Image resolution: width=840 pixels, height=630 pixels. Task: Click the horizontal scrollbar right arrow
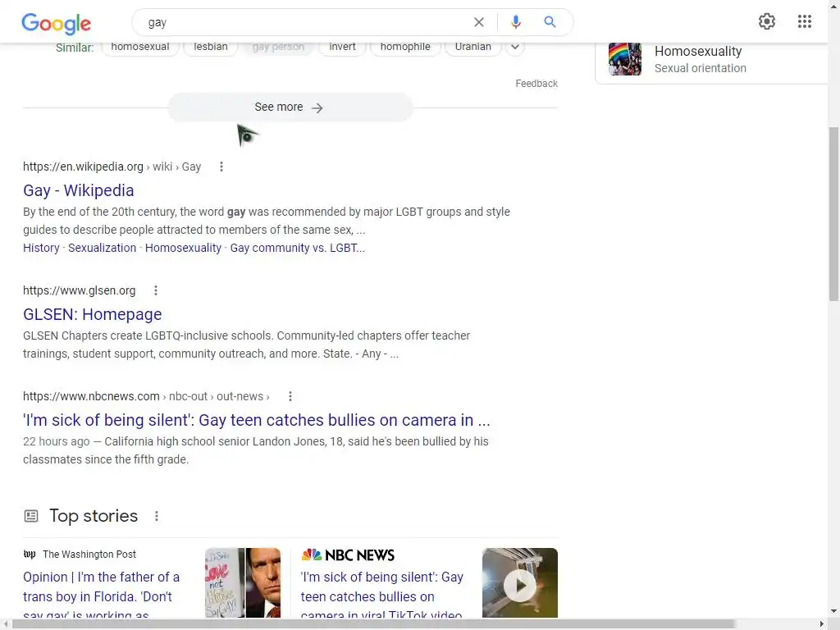tap(822, 624)
